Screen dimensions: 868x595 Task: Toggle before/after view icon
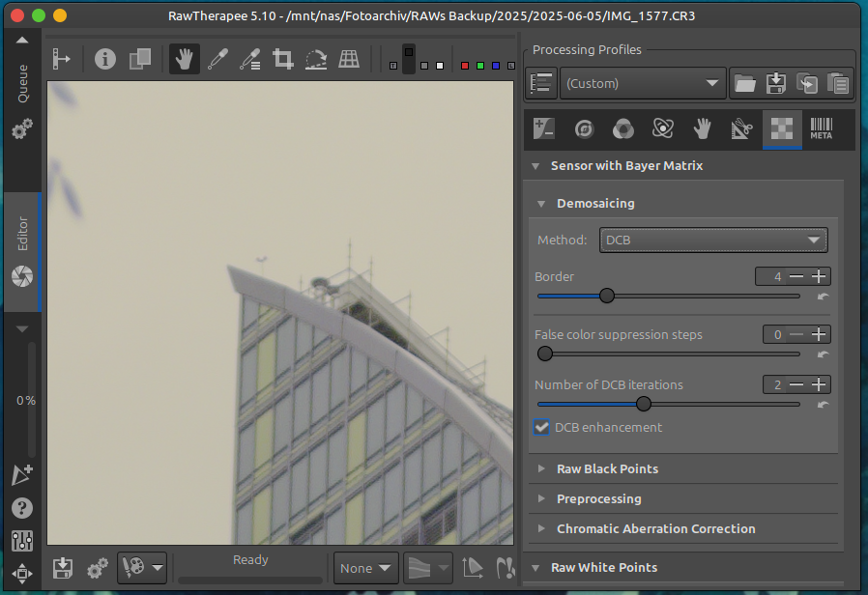[140, 59]
